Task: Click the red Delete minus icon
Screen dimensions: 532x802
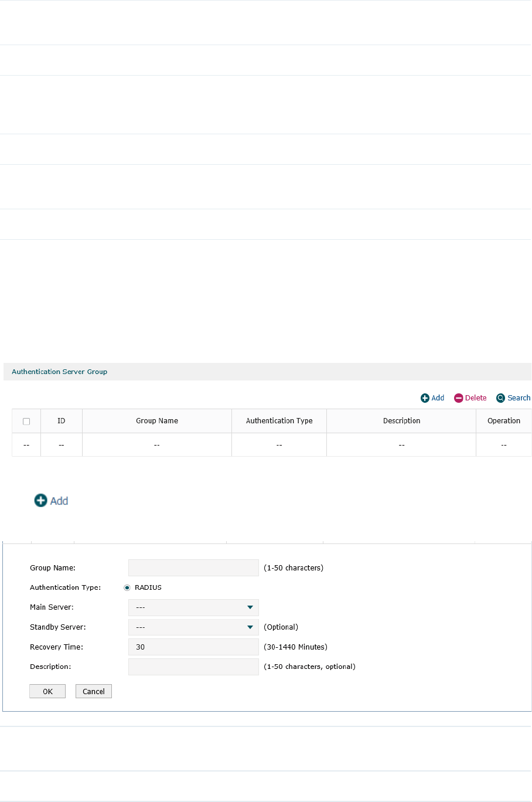Action: [x=458, y=398]
